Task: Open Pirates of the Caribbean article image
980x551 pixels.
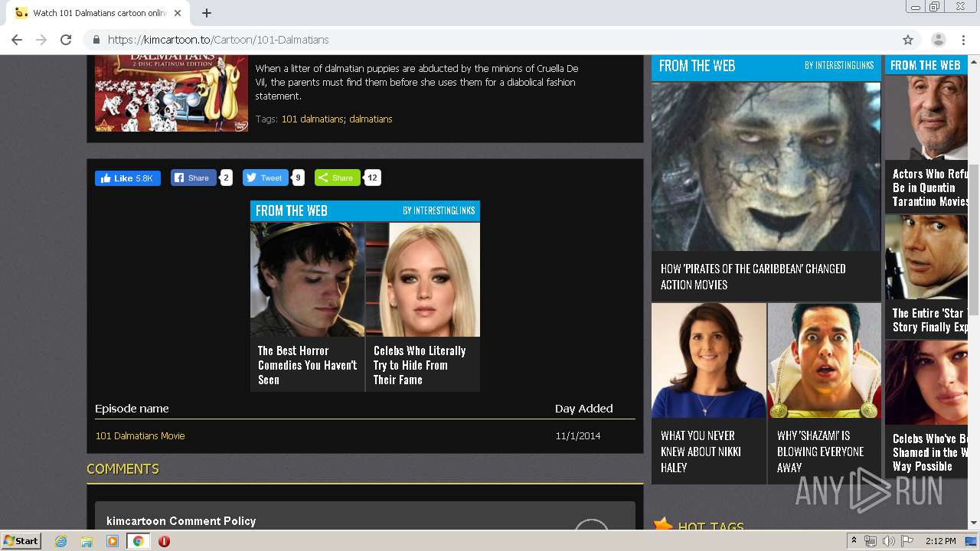Action: point(766,166)
